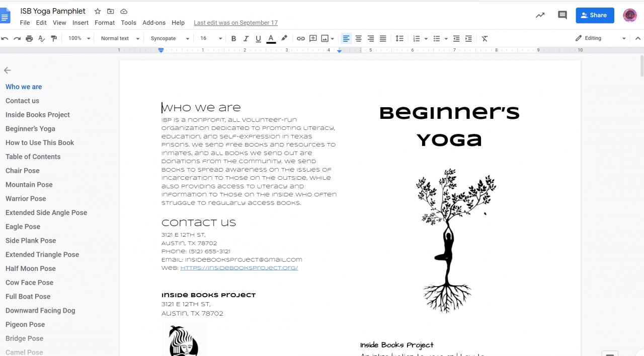Screen dimensions: 644x356
Task: Add a comment from toolbar
Action: [313, 39]
